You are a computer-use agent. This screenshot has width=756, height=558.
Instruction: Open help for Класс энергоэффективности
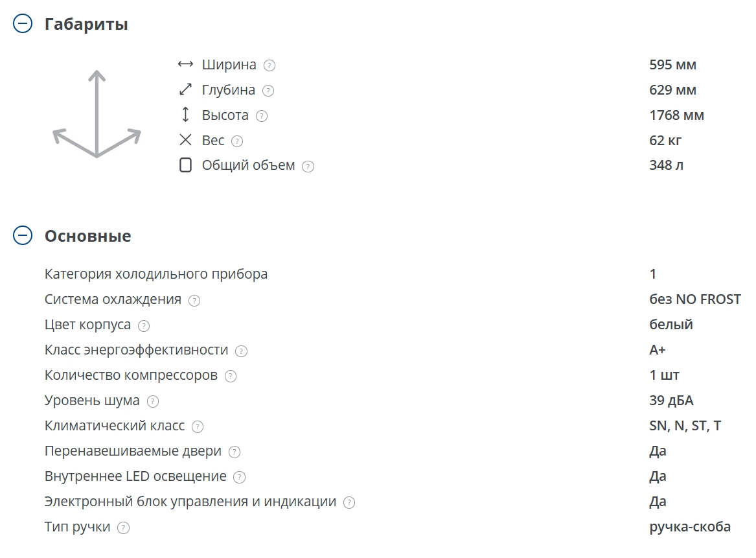[x=241, y=351]
